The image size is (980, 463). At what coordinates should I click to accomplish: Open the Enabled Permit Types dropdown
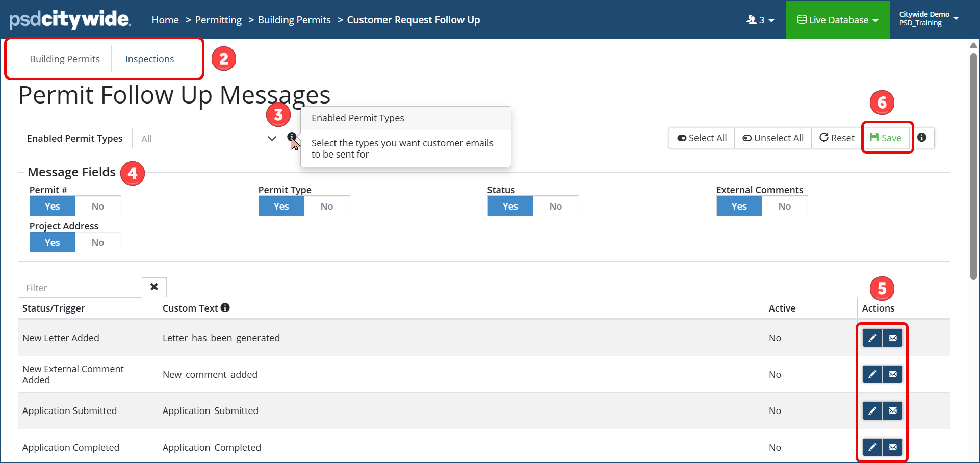[208, 139]
